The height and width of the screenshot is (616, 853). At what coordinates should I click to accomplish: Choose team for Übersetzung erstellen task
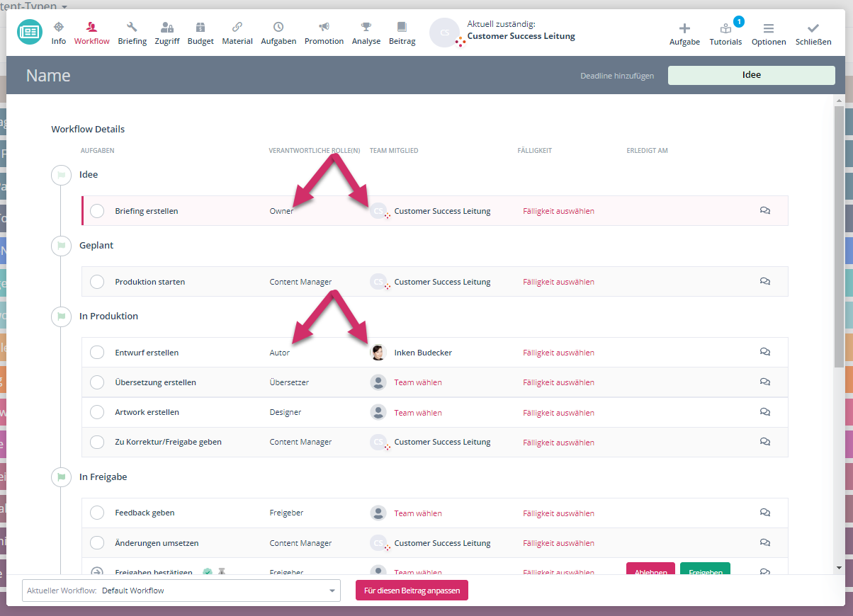coord(417,382)
